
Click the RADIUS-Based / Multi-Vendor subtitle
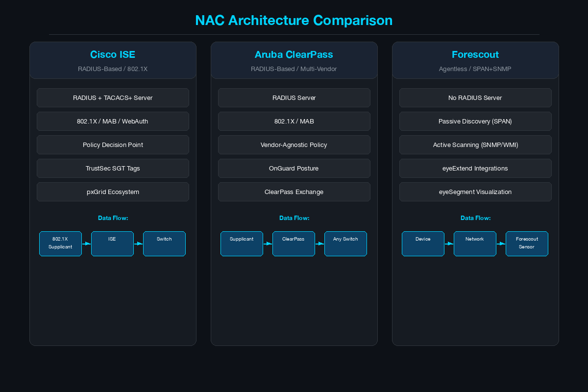294,69
